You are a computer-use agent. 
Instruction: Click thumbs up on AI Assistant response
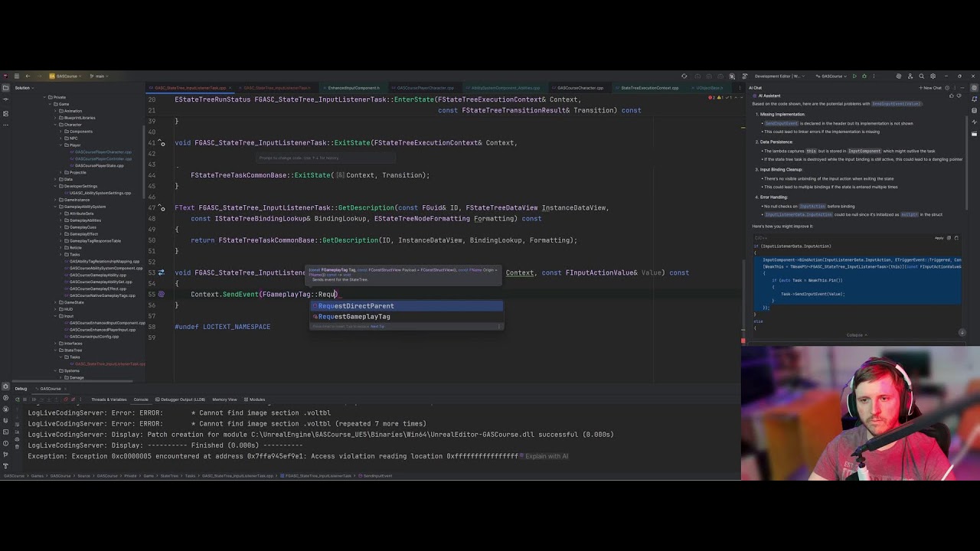coord(951,96)
